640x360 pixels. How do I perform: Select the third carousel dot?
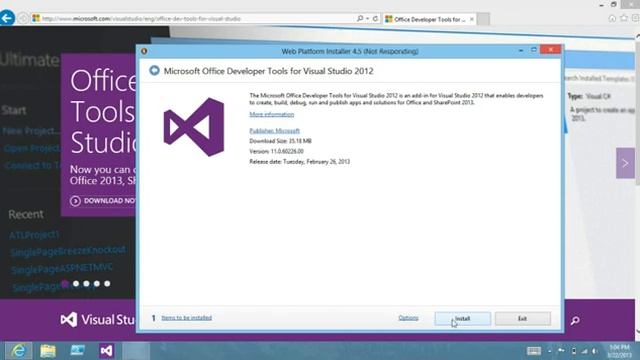point(87,283)
